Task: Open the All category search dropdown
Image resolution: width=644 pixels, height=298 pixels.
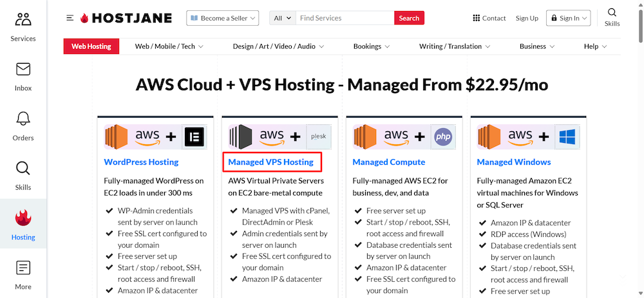Action: point(283,18)
